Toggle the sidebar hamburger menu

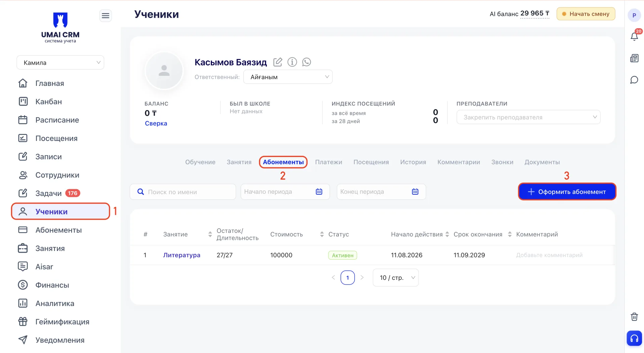pyautogui.click(x=106, y=16)
